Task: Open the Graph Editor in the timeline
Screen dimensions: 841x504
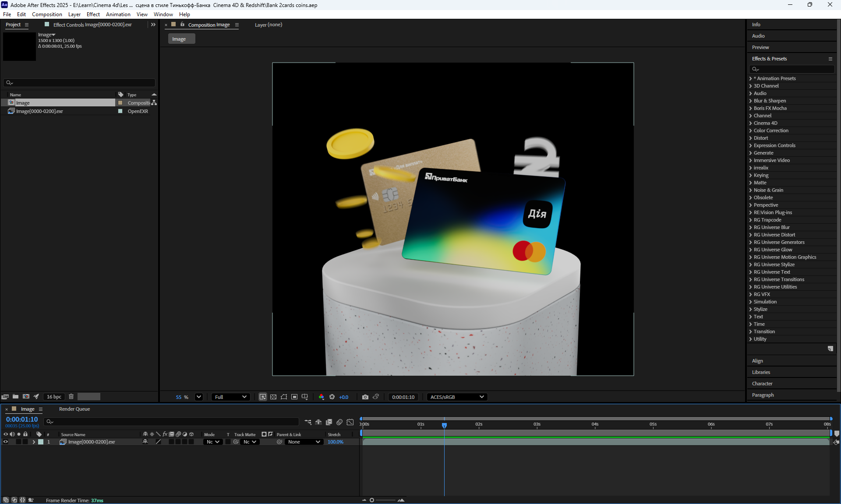Action: (x=350, y=422)
